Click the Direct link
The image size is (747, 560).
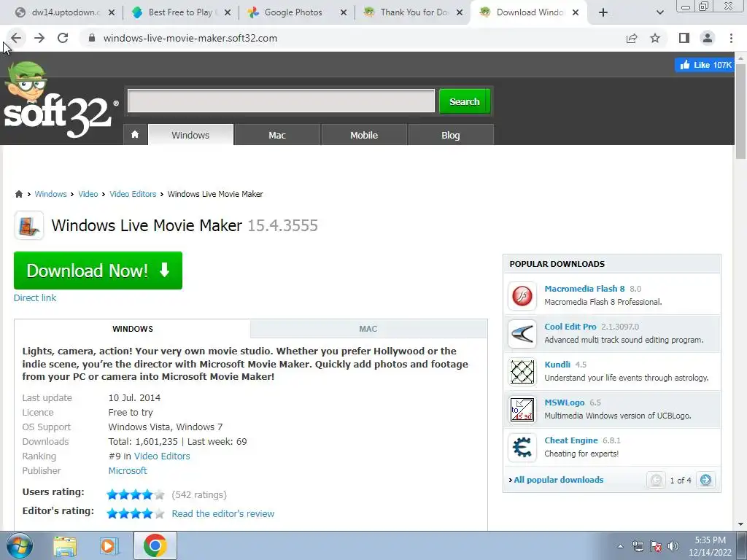(x=35, y=297)
